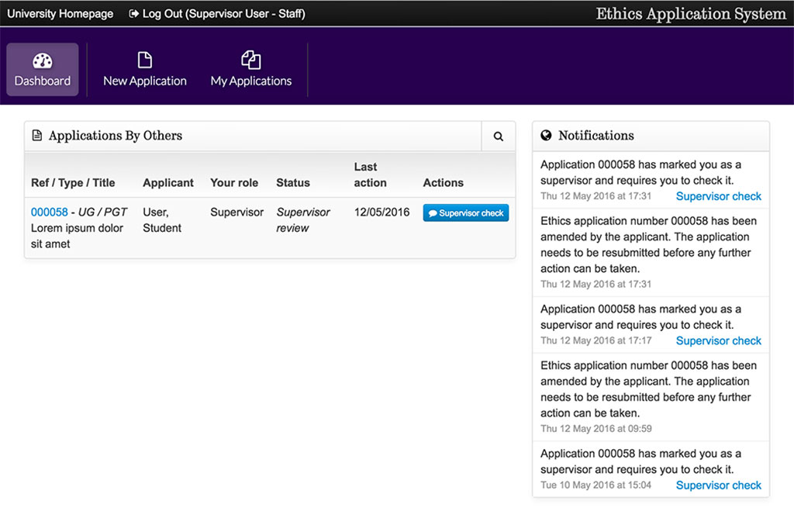The width and height of the screenshot is (794, 532).
Task: Click the New Application document icon
Action: pyautogui.click(x=145, y=60)
